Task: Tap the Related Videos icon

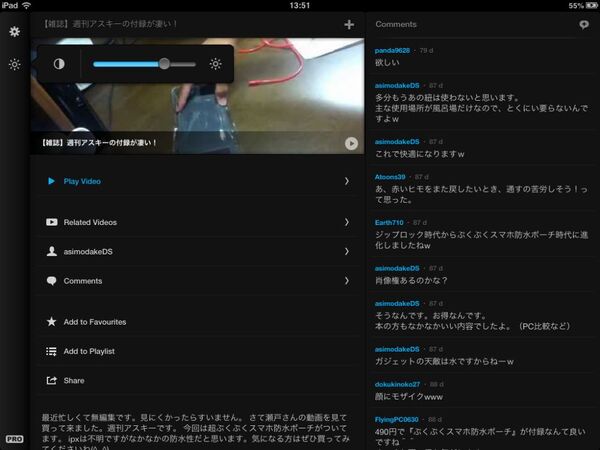Action: (52, 222)
